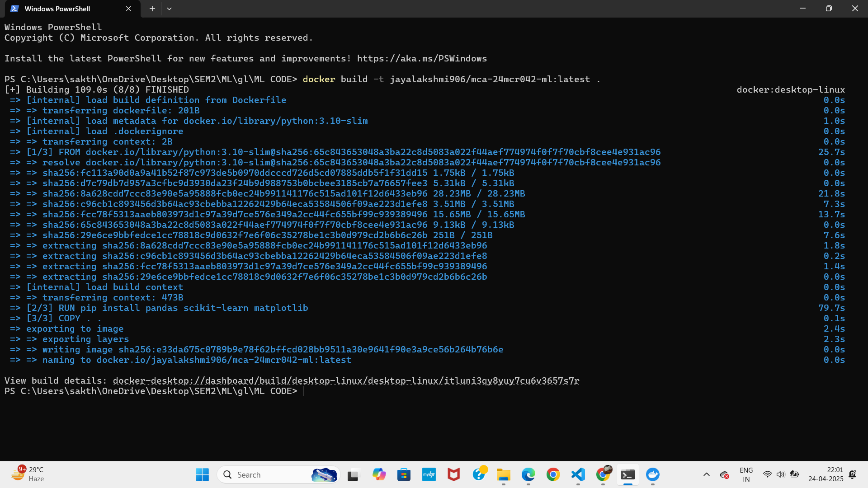Viewport: 868px width, 488px height.
Task: Open Wi-Fi network settings tray icon
Action: 767,474
